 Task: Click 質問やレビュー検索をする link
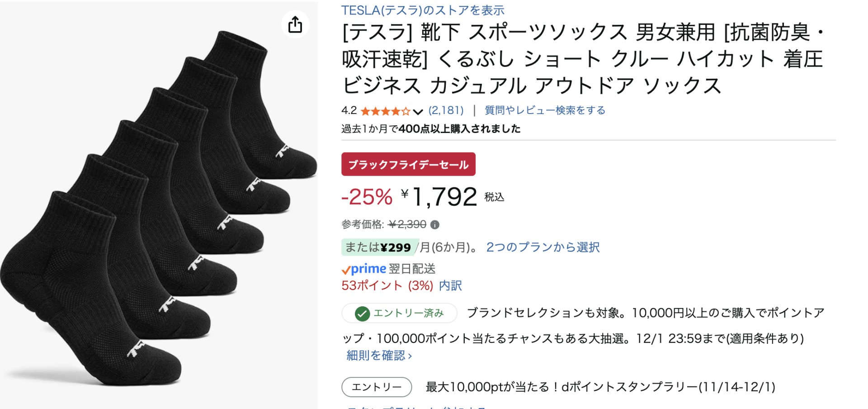[x=545, y=110]
